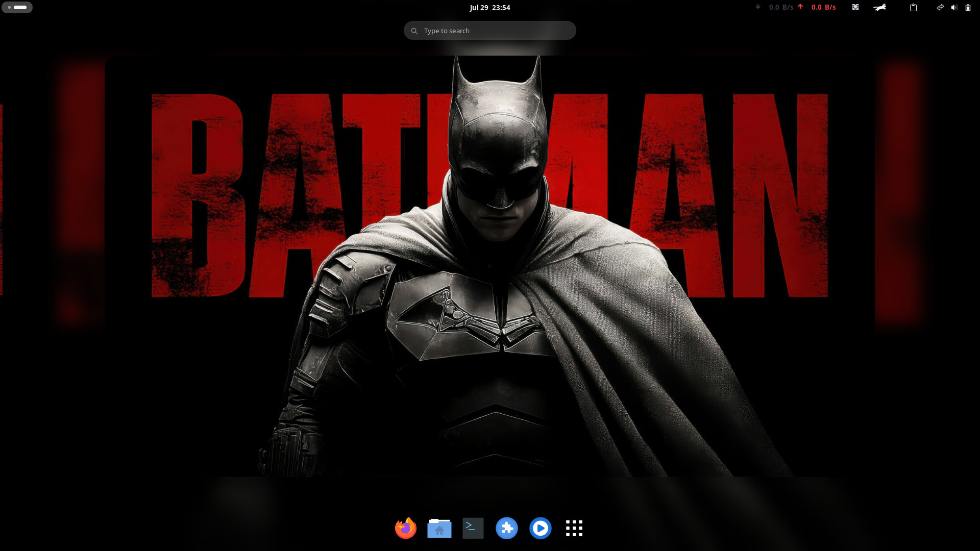This screenshot has height=551, width=980.
Task: Focus the Type to search field
Action: click(x=490, y=31)
